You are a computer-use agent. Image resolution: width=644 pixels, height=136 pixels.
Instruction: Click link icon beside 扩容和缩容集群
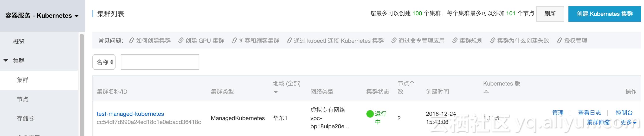[234, 40]
